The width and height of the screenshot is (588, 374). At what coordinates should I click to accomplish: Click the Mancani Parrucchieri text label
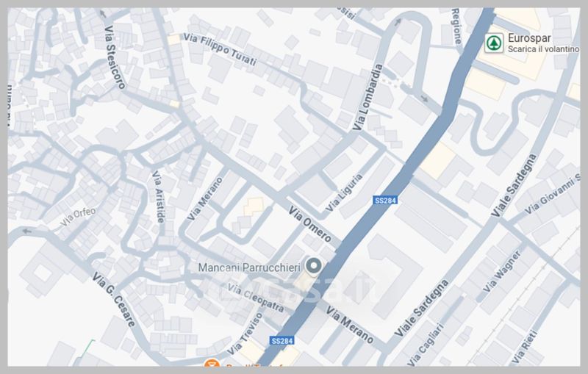[249, 267]
